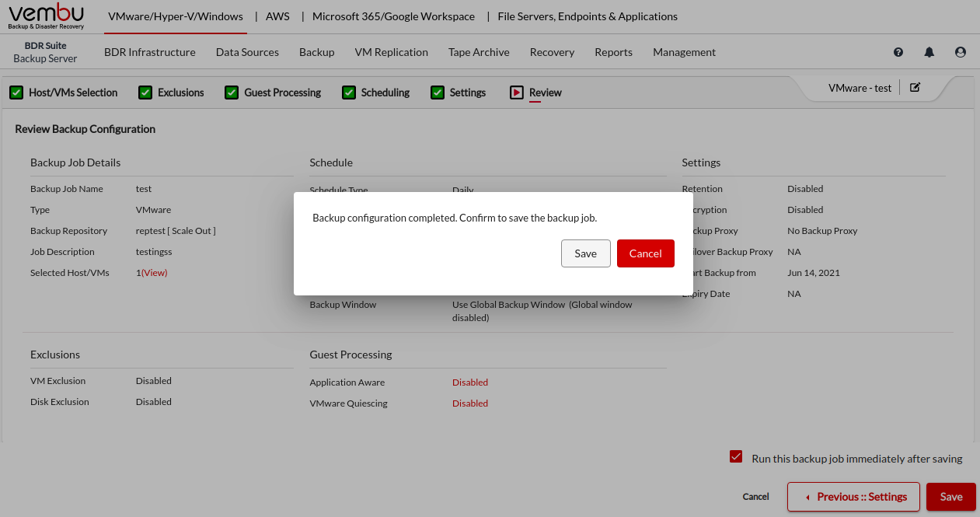The width and height of the screenshot is (980, 517).
Task: Open the help question mark icon
Action: click(898, 52)
